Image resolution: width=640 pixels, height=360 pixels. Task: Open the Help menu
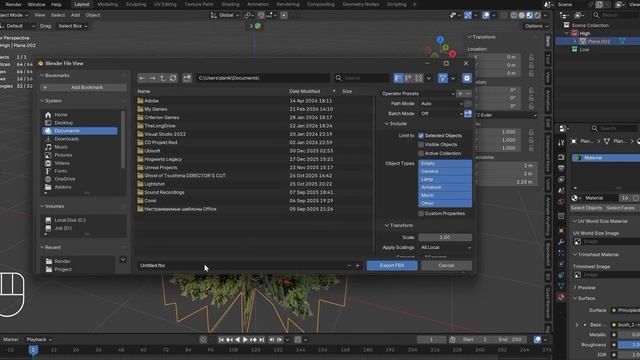click(x=56, y=4)
